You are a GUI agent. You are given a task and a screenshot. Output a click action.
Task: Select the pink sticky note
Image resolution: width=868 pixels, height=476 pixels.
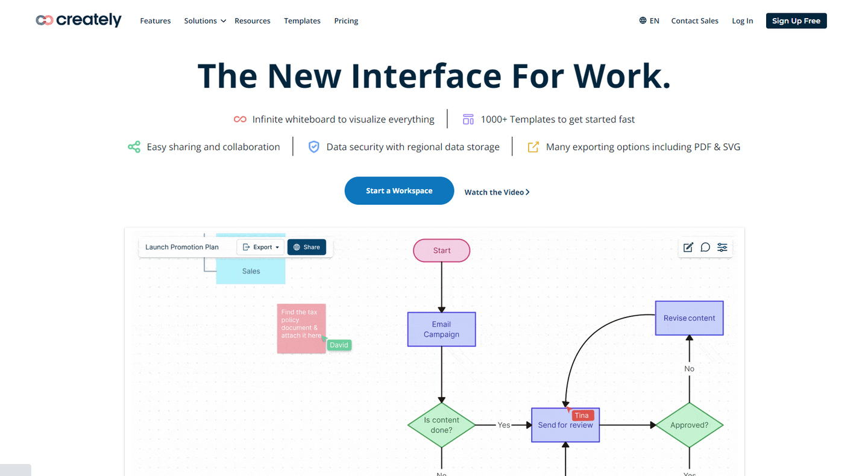(301, 328)
